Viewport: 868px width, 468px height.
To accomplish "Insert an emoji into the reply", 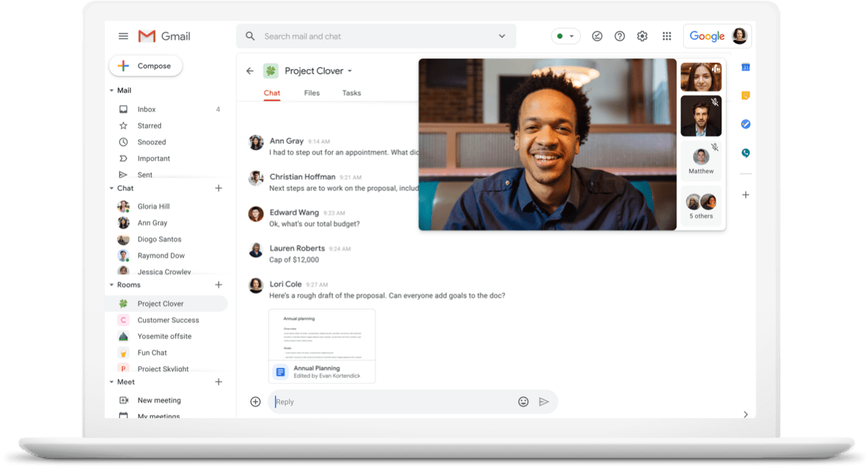I will 524,402.
